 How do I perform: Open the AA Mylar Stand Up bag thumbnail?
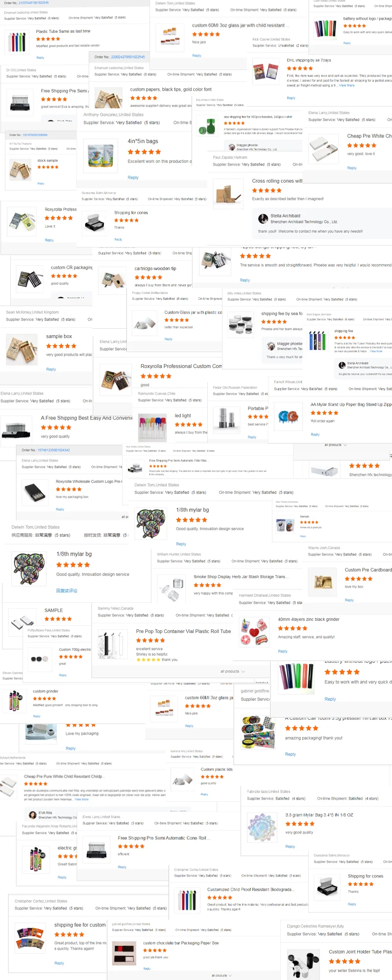coord(288,416)
